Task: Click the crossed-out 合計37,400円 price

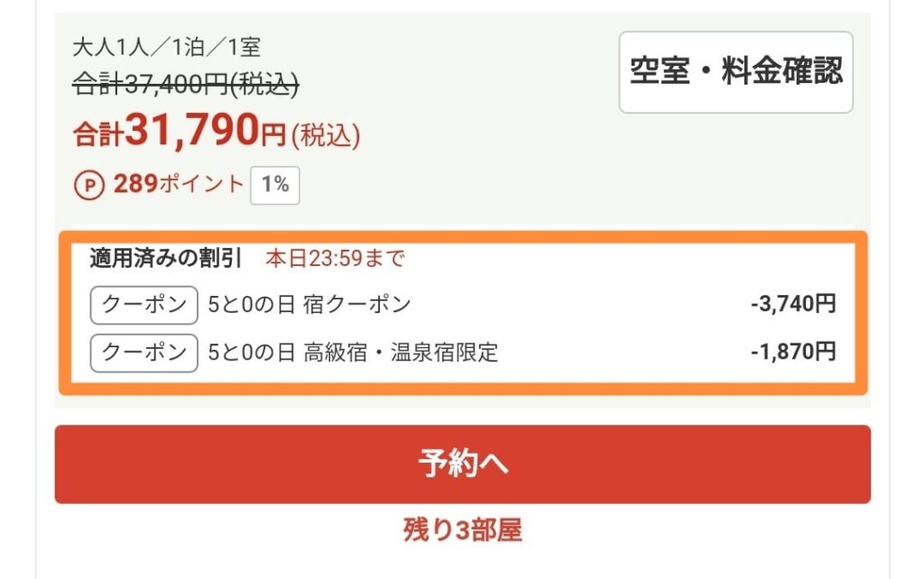Action: coord(185,85)
